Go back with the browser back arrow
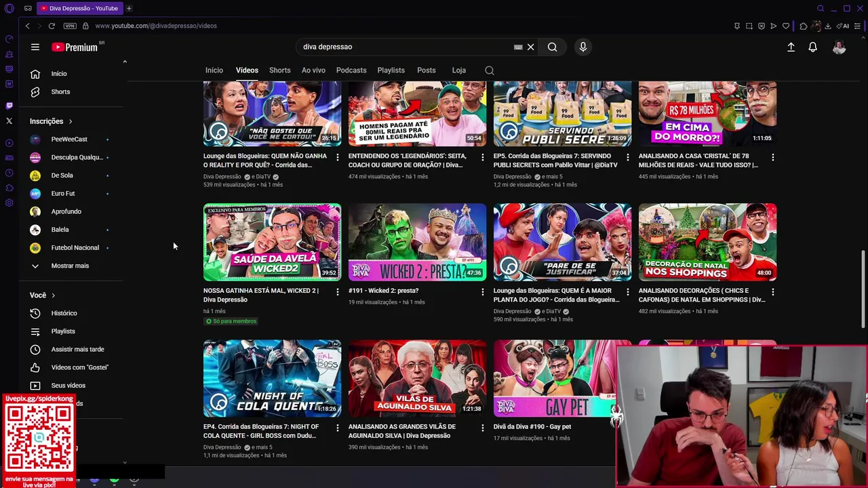 [x=27, y=26]
